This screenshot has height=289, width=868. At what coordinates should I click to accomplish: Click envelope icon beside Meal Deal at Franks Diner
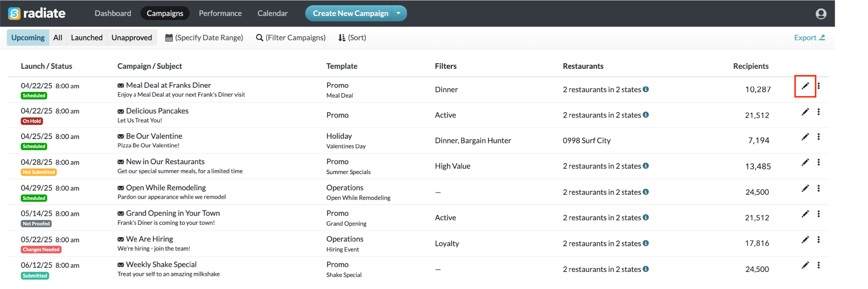(121, 86)
